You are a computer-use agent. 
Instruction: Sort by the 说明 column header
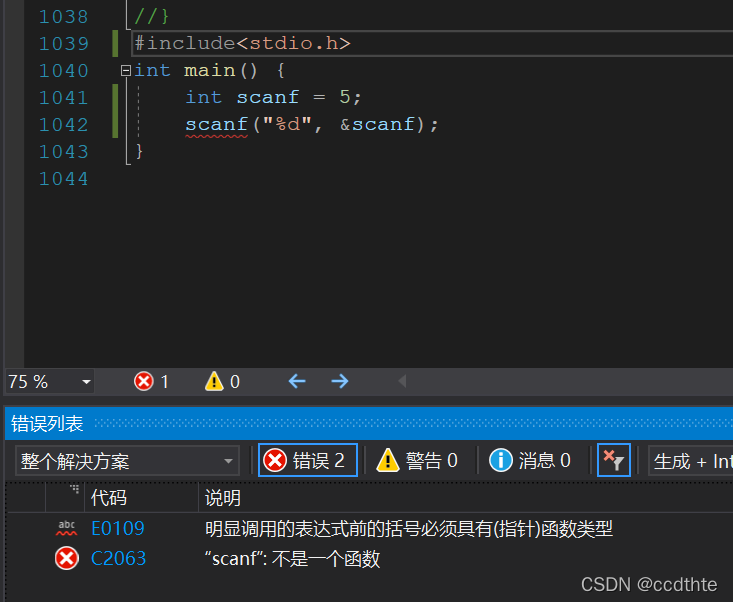pyautogui.click(x=223, y=498)
